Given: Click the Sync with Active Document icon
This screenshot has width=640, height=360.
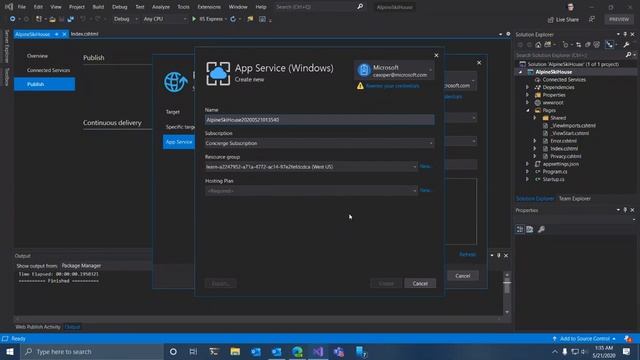Looking at the screenshot, I should [x=578, y=44].
